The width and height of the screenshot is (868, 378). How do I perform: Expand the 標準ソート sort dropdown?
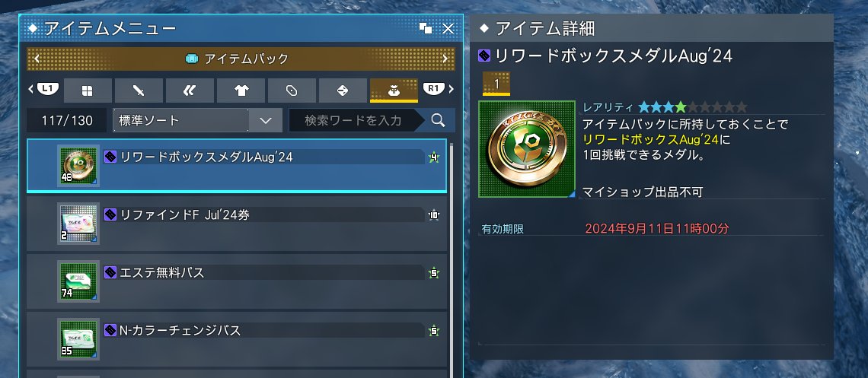pos(198,120)
